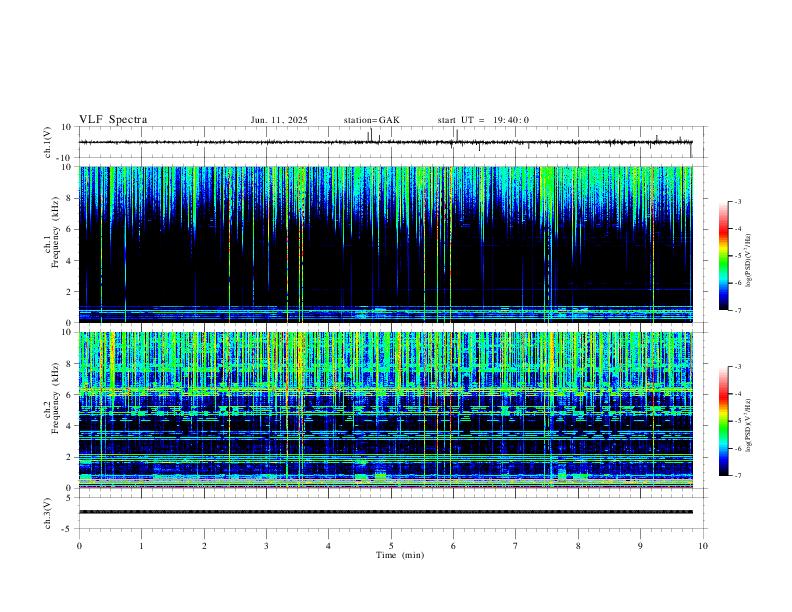
Task: Click the time axis tick label '10'
Action: [703, 546]
